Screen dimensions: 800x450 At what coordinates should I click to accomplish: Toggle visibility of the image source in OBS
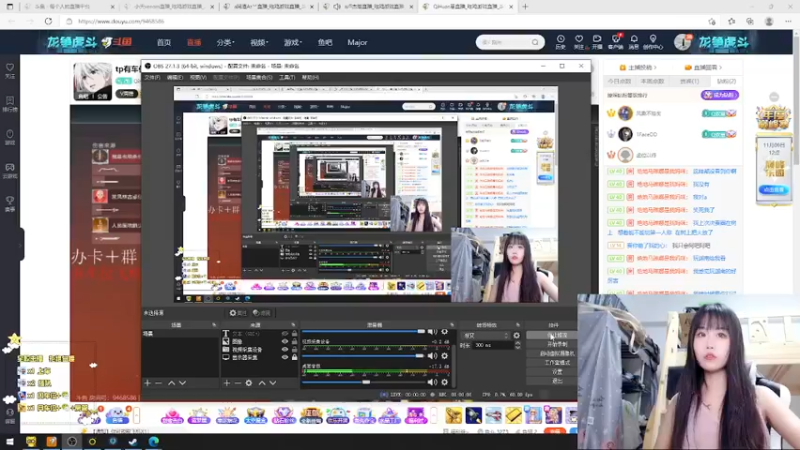pos(285,341)
